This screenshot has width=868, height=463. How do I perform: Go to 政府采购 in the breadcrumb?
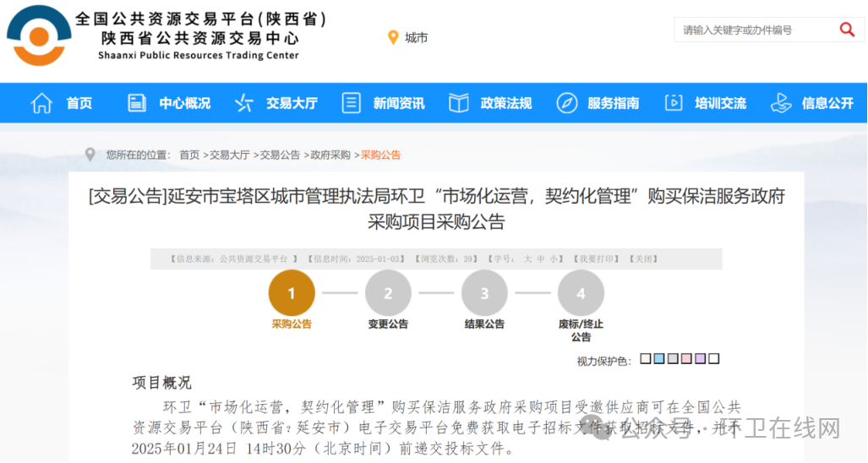point(330,155)
